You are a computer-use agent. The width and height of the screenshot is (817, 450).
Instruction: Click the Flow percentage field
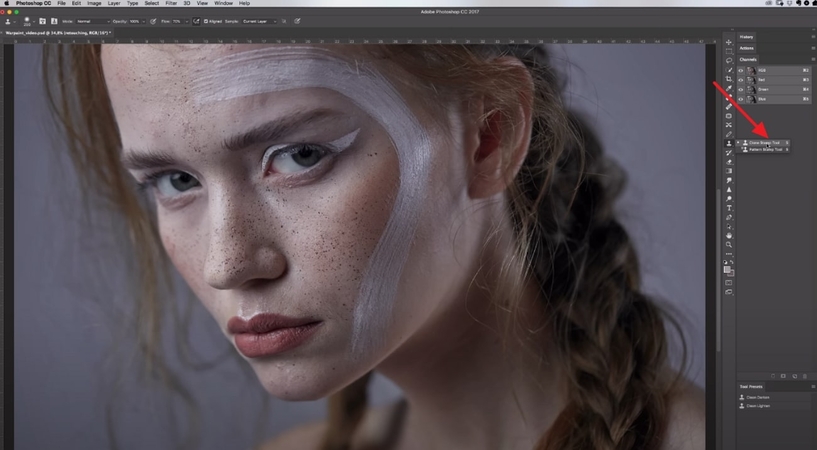177,21
